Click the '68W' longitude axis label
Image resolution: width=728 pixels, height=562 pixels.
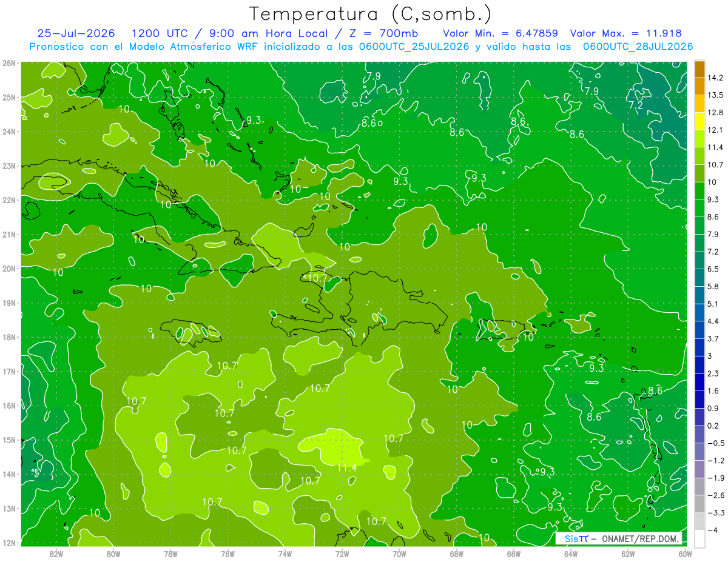click(x=457, y=554)
